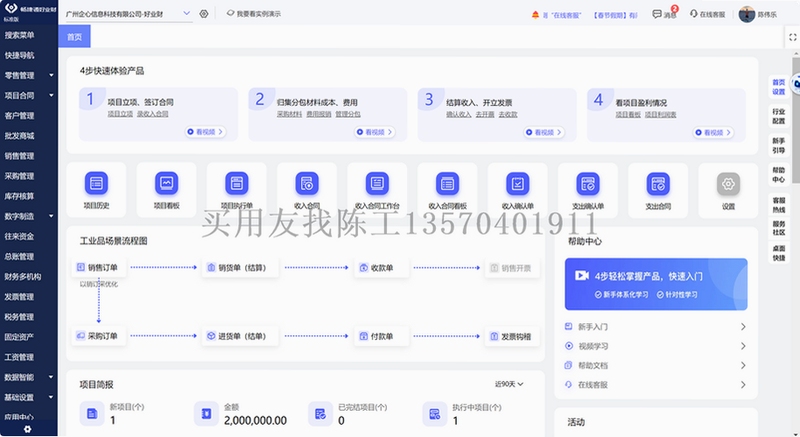Click 看视频 button on step 1 card

coord(205,132)
